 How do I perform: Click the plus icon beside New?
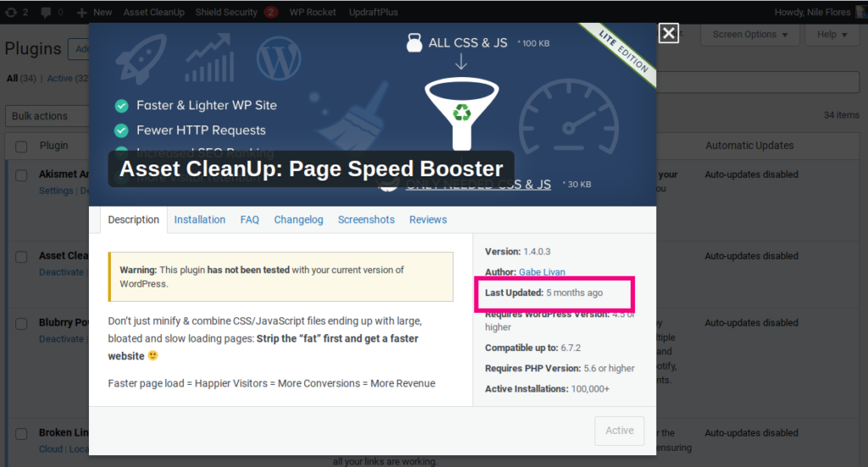click(x=81, y=12)
